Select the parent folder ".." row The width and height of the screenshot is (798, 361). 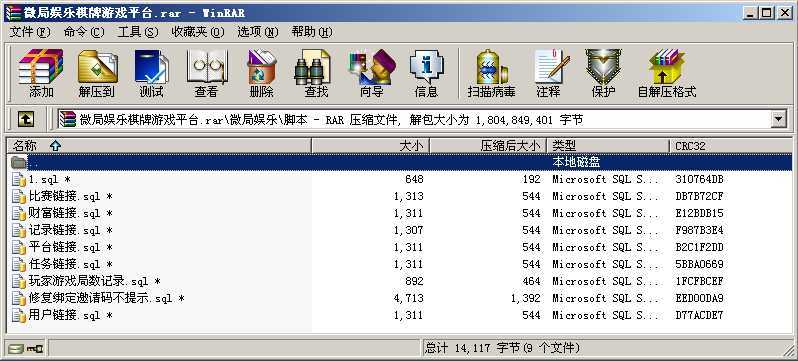pos(400,162)
